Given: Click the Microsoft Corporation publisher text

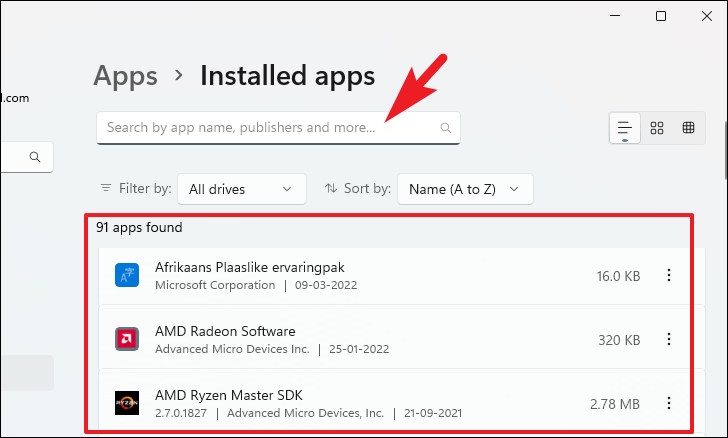Looking at the screenshot, I should point(215,285).
